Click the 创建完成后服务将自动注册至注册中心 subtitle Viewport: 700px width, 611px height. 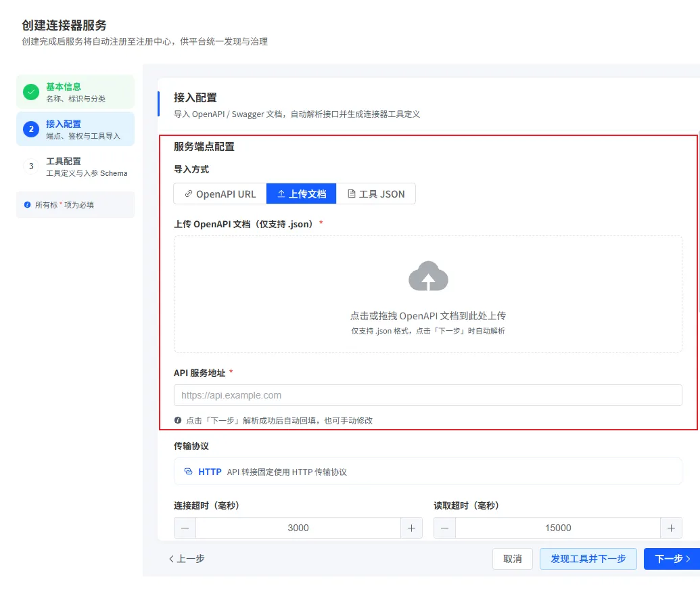(145, 41)
